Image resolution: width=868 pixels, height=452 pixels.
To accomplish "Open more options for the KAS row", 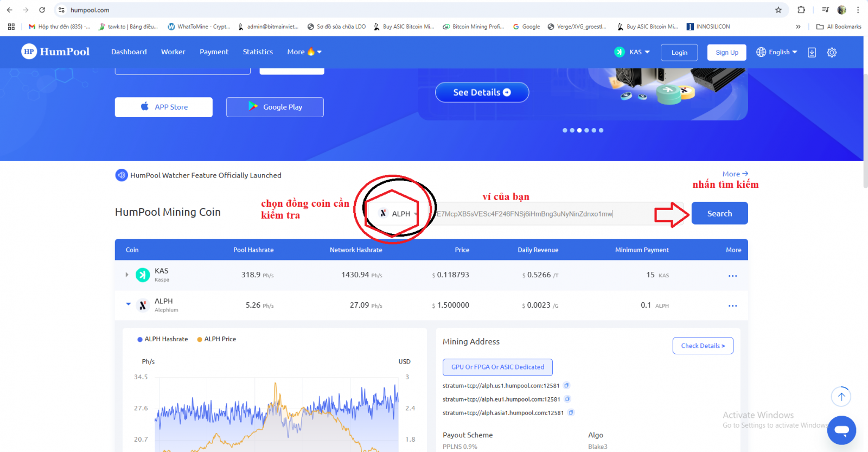I will coord(732,276).
